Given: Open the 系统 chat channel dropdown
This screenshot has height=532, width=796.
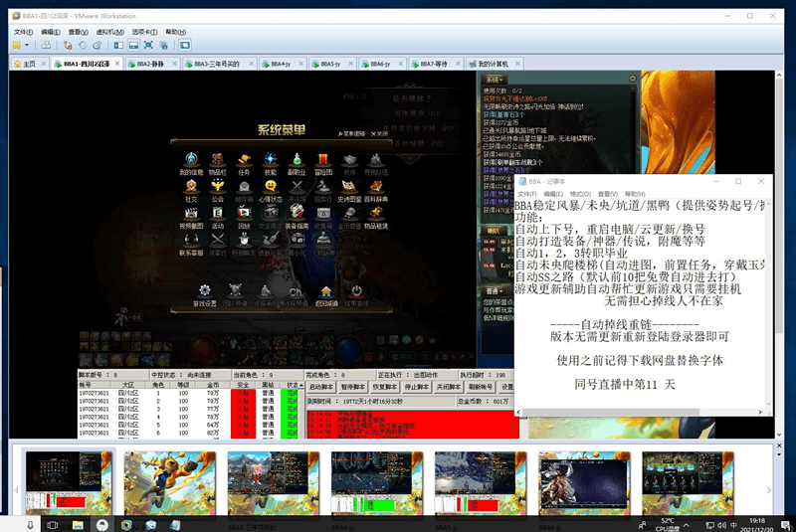Looking at the screenshot, I should (x=494, y=80).
